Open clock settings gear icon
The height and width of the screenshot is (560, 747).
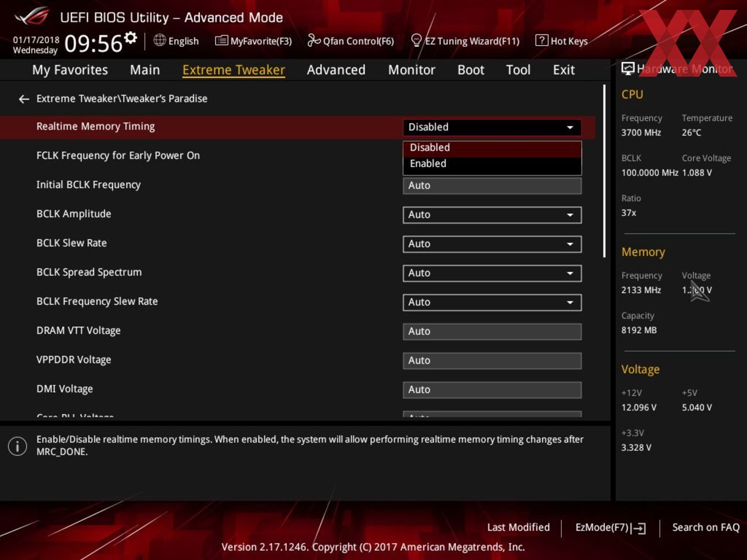[x=131, y=37]
